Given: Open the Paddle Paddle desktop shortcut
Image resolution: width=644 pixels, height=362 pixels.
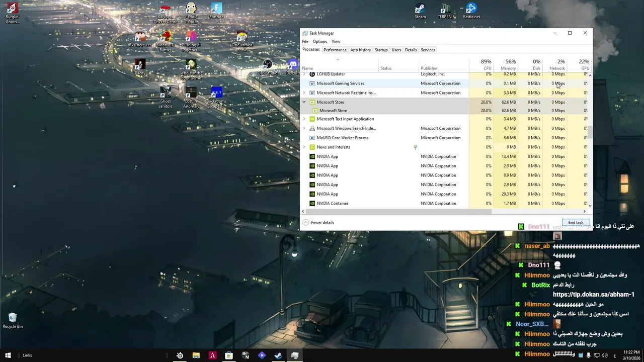Looking at the screenshot, I should tap(191, 14).
